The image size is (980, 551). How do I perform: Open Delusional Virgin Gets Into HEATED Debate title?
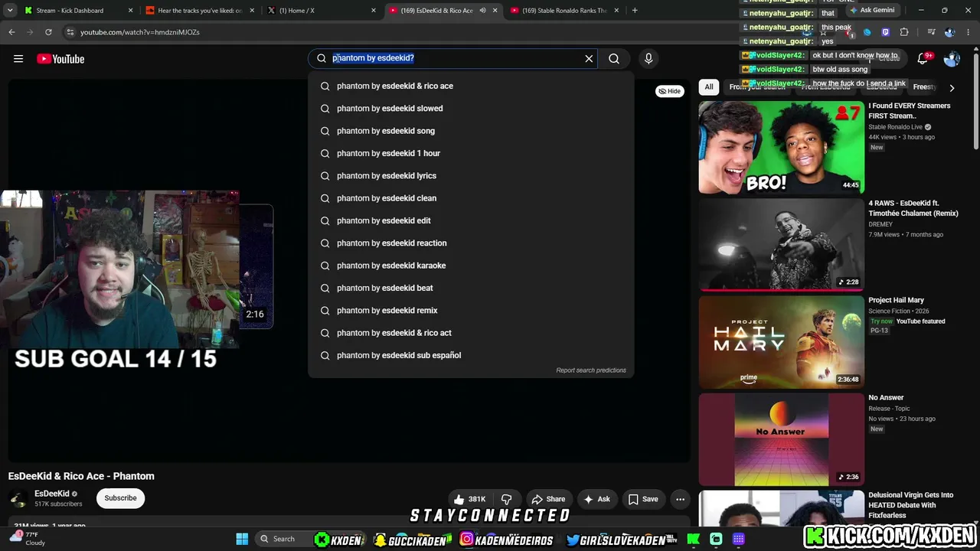pyautogui.click(x=911, y=505)
